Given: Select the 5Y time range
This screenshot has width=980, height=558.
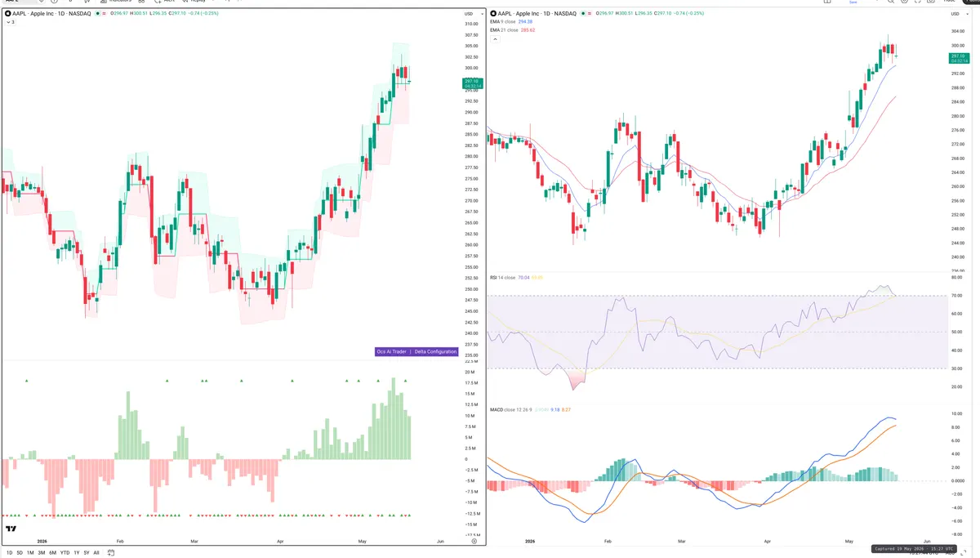Looking at the screenshot, I should [87, 553].
